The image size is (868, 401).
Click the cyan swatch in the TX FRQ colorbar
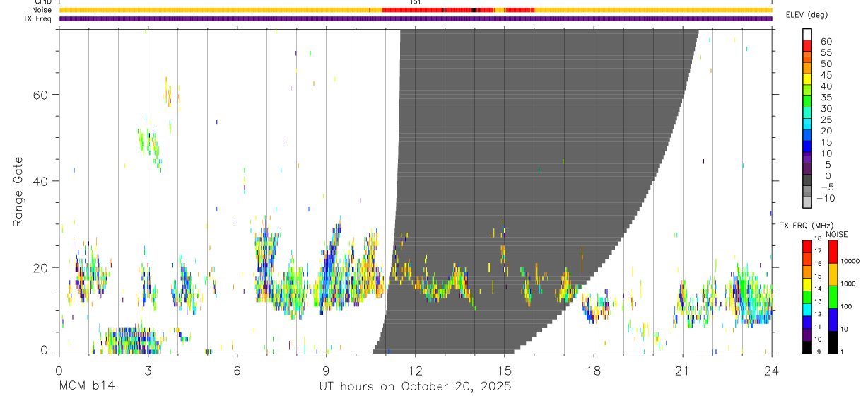pos(807,310)
